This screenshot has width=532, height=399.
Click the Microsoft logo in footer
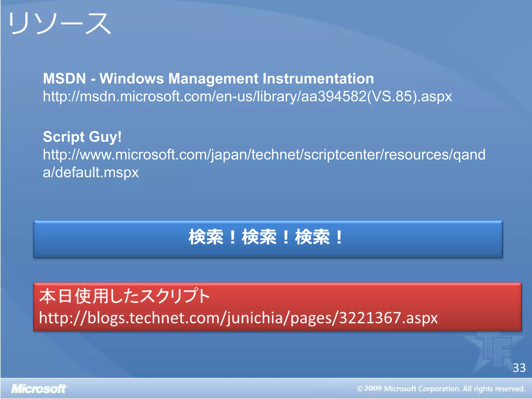click(x=39, y=389)
